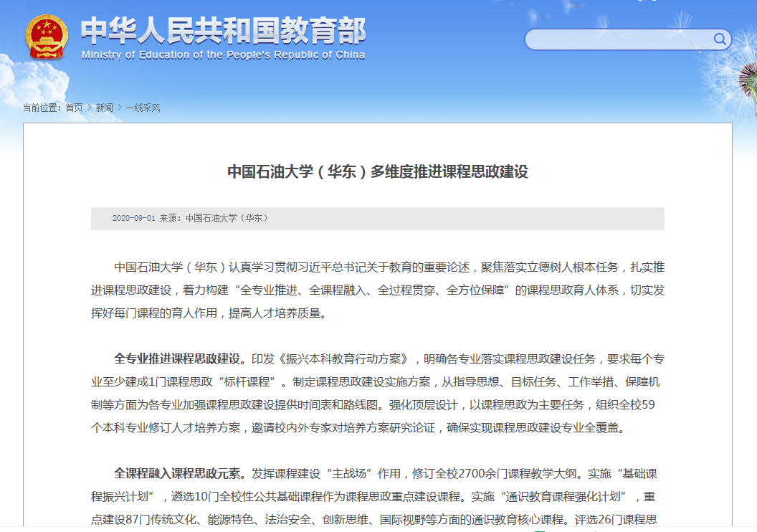757x532 pixels.
Task: Click the 2020-09-01 publish date
Action: click(133, 219)
